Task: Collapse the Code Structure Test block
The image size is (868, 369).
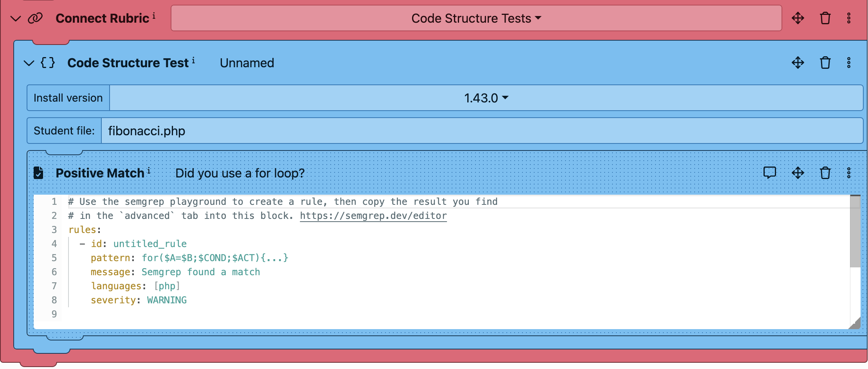Action: 29,63
